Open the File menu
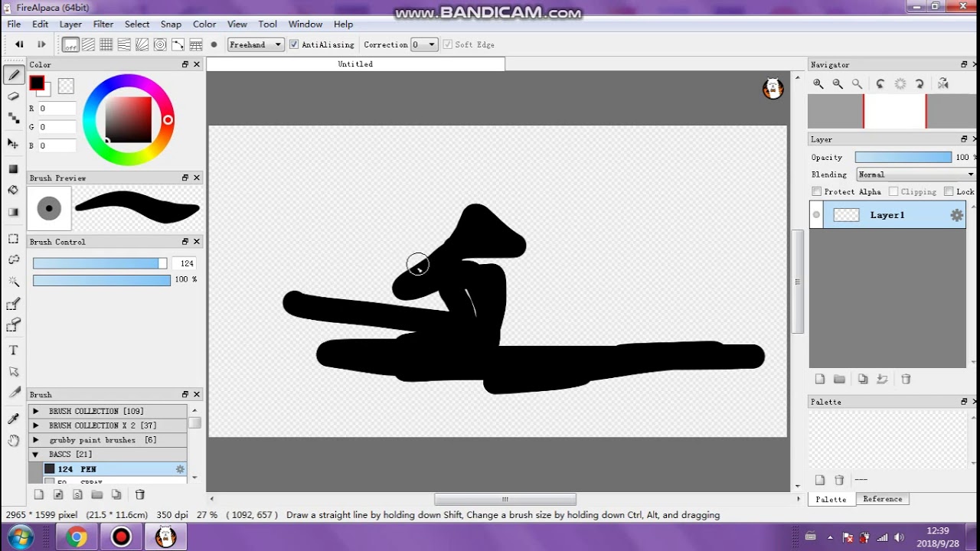980x551 pixels. point(14,24)
